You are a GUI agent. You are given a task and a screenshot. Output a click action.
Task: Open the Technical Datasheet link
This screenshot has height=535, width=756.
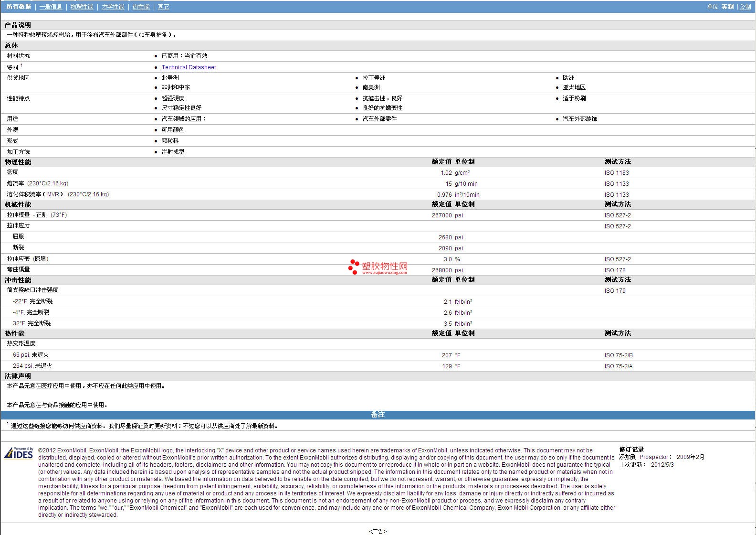[x=189, y=67]
